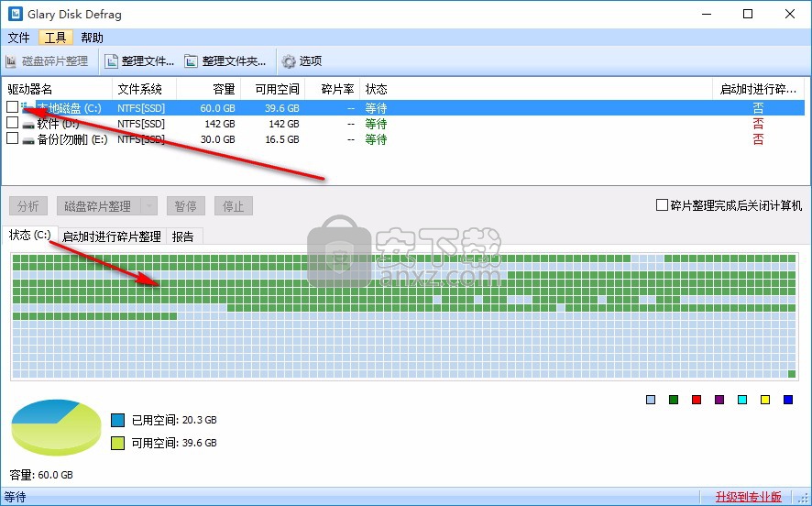
Task: Click the 已用空间 blue legend square
Action: point(117,420)
